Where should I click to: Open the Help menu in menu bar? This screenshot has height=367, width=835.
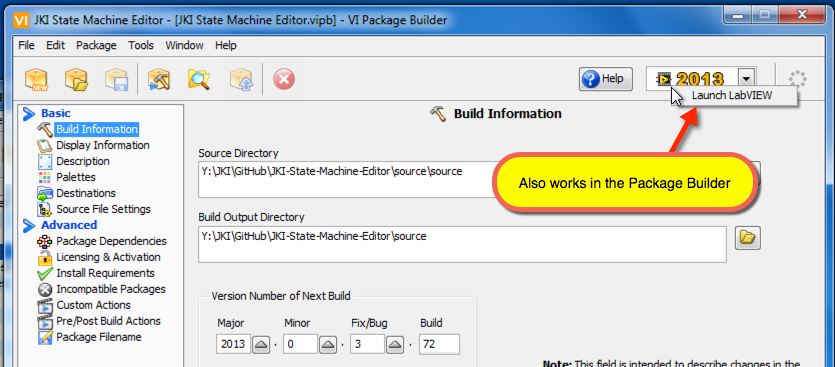pyautogui.click(x=225, y=45)
